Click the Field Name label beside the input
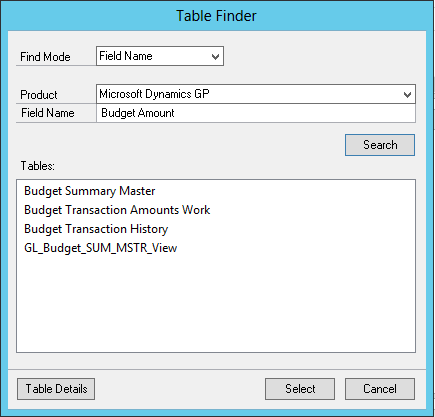 [x=48, y=113]
